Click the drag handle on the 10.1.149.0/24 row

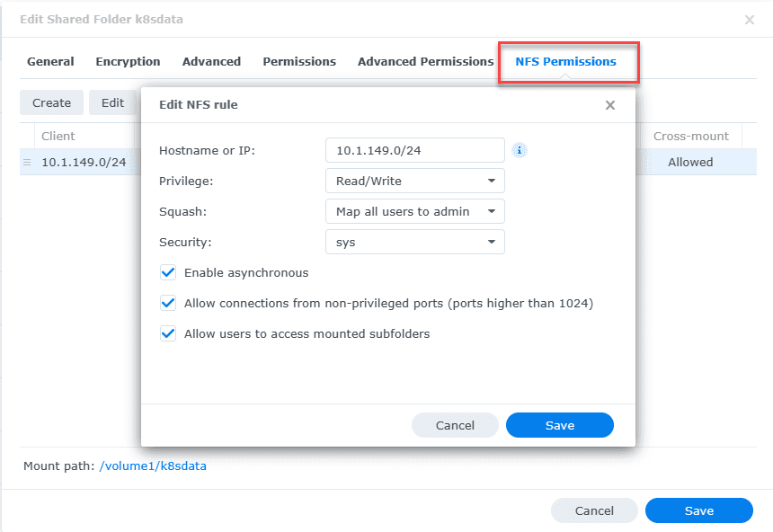point(27,163)
